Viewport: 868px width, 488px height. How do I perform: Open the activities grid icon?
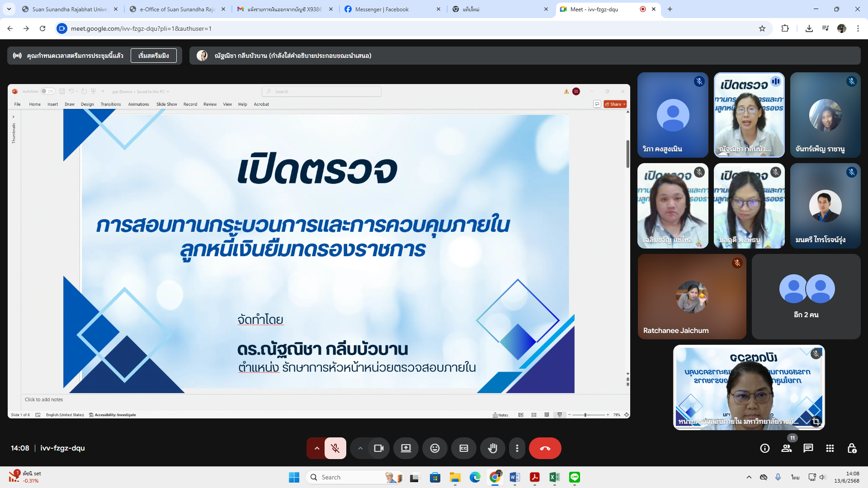(x=830, y=448)
